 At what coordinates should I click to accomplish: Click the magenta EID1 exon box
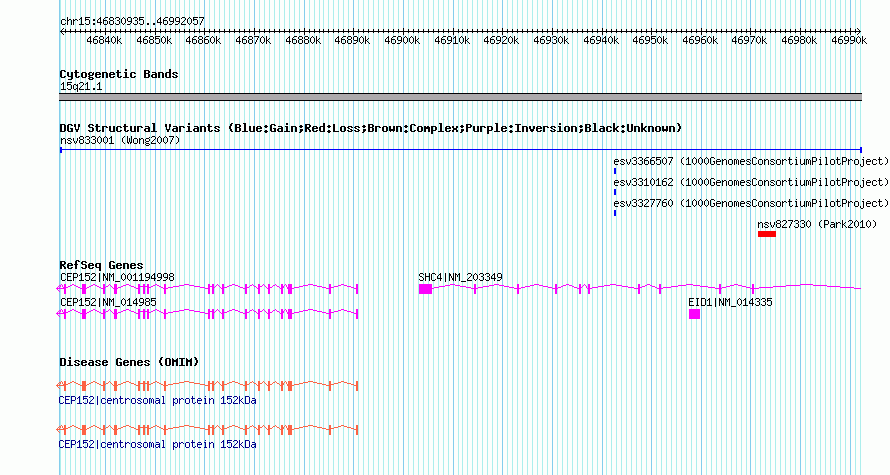click(694, 314)
